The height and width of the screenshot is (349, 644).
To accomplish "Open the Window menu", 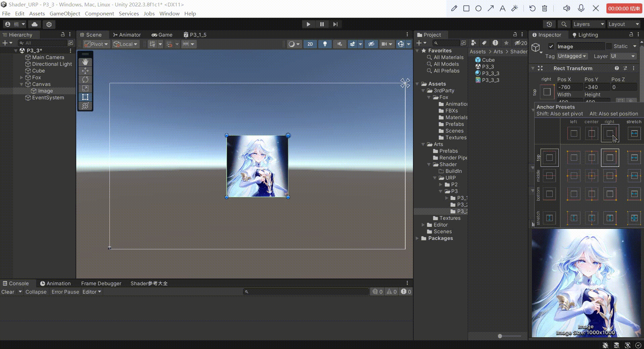I will pyautogui.click(x=169, y=13).
